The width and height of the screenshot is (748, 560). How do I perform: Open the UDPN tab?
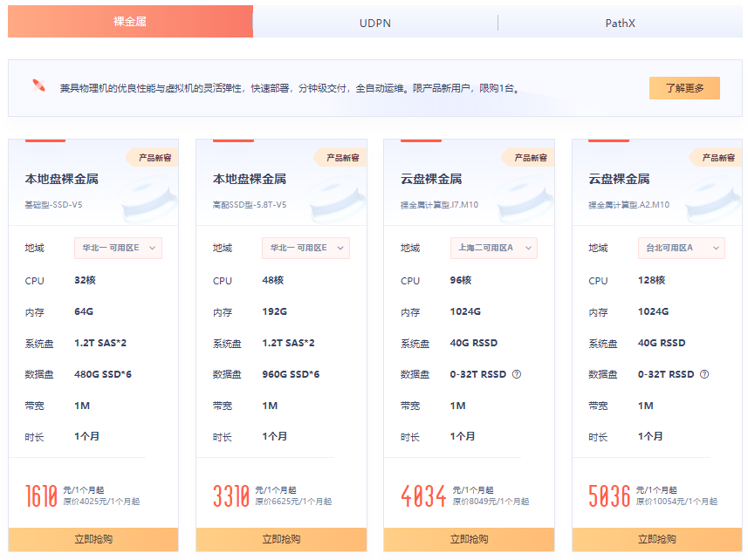click(x=375, y=23)
